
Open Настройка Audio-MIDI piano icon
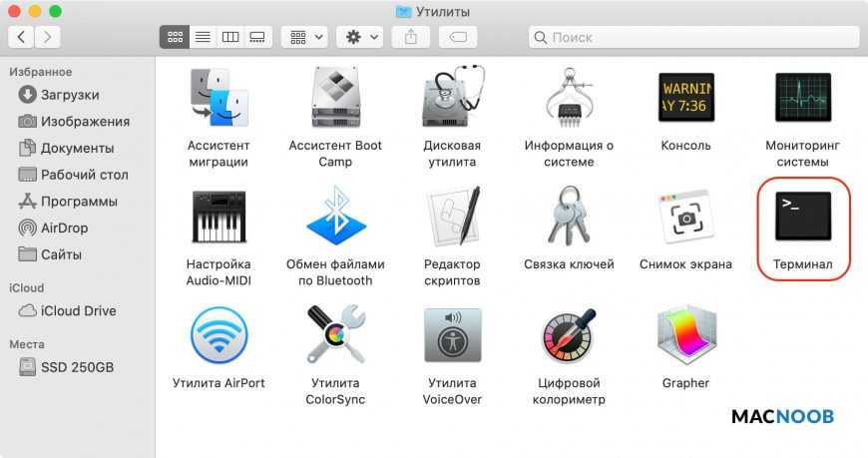click(x=218, y=217)
